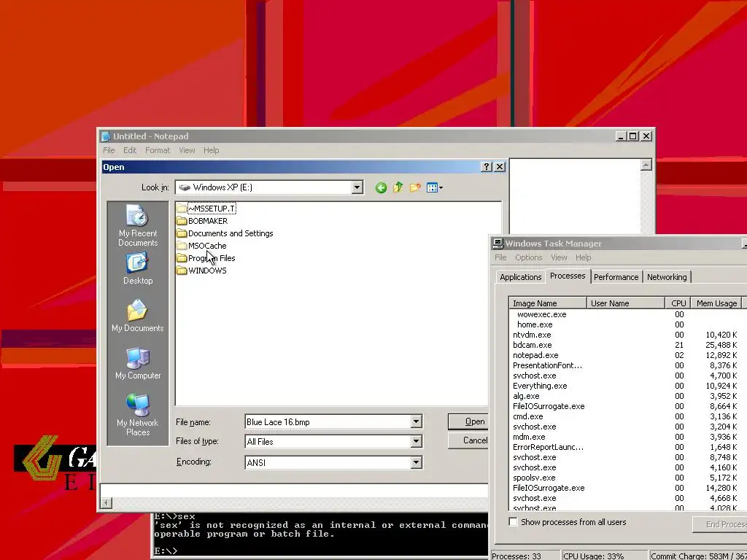Create a new folder icon in Open dialog
The image size is (747, 560).
[415, 187]
